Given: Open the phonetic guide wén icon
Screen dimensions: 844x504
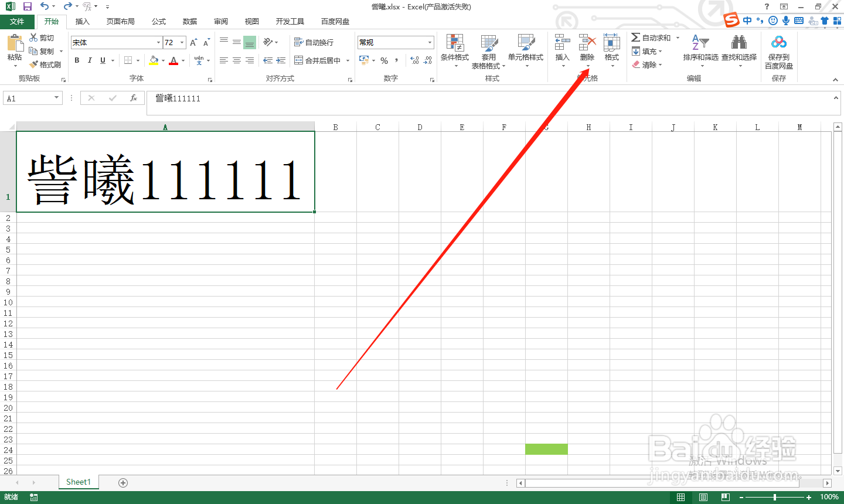Looking at the screenshot, I should click(x=199, y=60).
